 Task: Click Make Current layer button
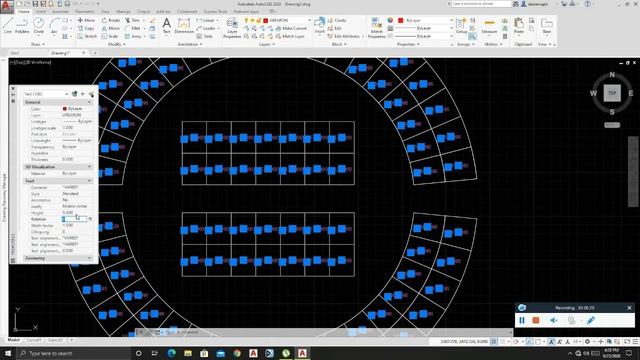pyautogui.click(x=291, y=28)
